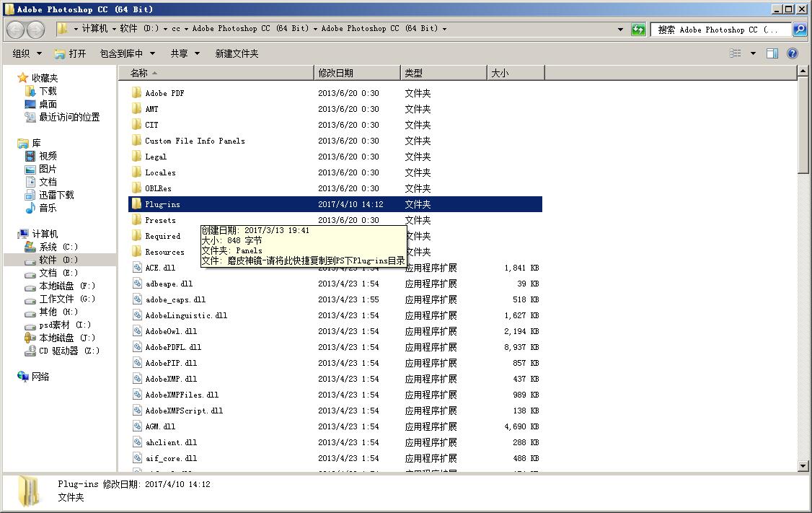Expand the view options dropdown arrow
The height and width of the screenshot is (513, 812).
point(753,53)
